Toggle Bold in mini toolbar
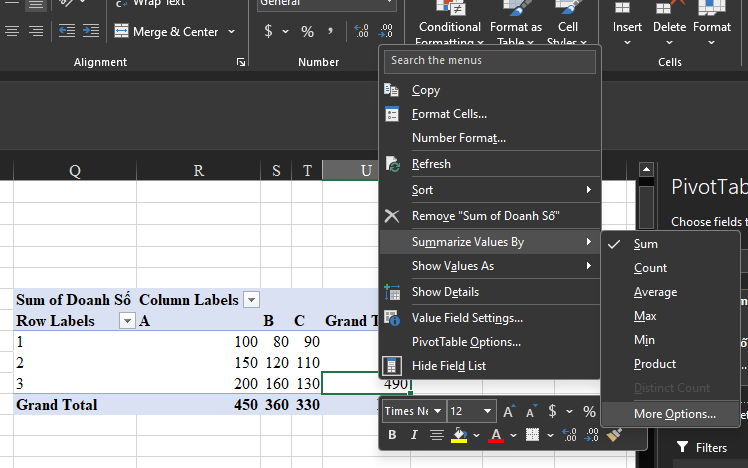The height and width of the screenshot is (468, 748). tap(392, 435)
